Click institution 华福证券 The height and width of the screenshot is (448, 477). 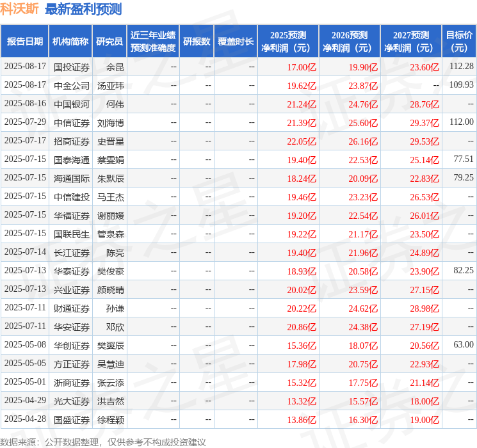(72, 215)
